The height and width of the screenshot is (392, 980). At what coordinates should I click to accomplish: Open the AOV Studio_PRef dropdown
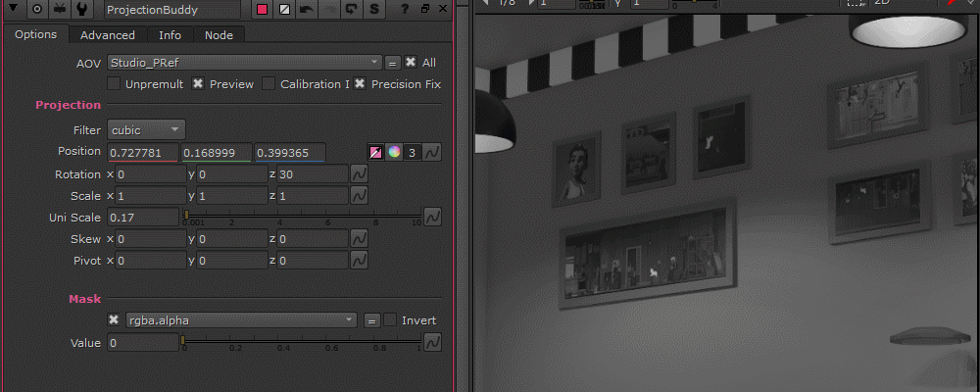(244, 62)
